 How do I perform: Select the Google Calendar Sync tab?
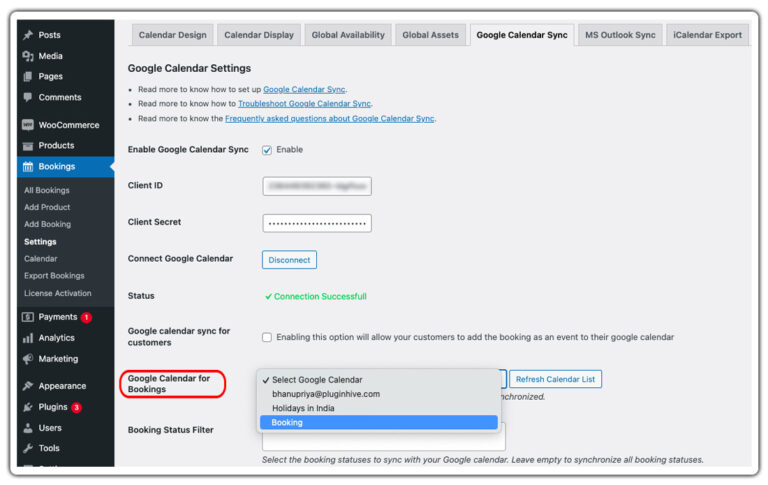click(x=522, y=35)
